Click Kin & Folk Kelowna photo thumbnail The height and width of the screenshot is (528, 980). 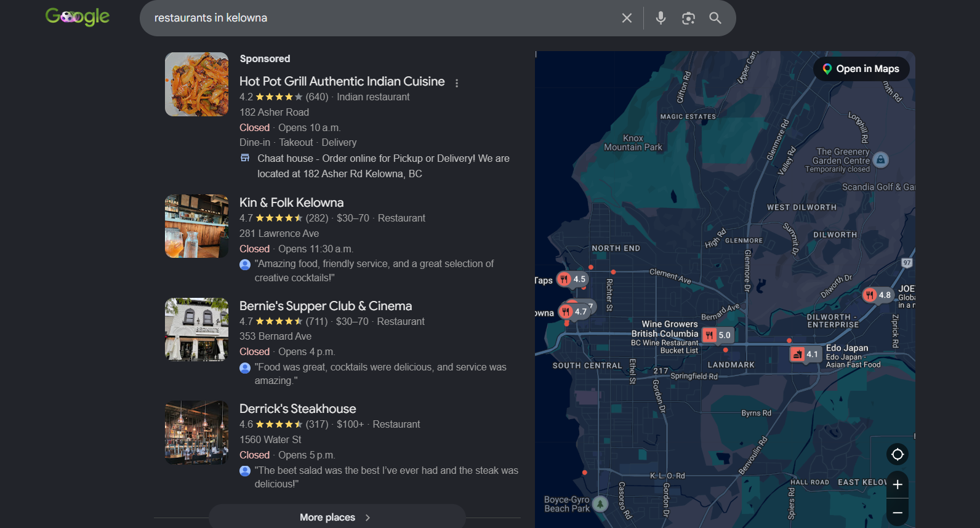196,226
